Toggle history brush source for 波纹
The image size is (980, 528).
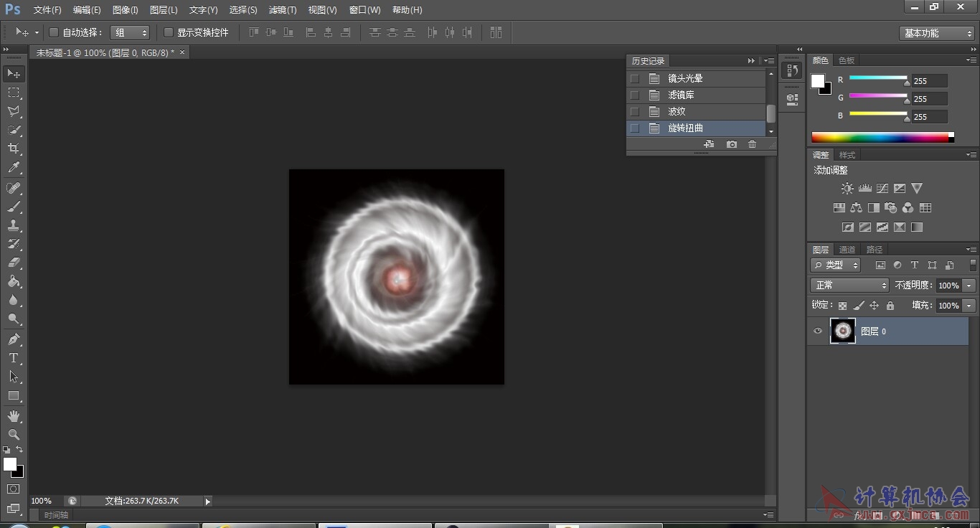tap(634, 111)
